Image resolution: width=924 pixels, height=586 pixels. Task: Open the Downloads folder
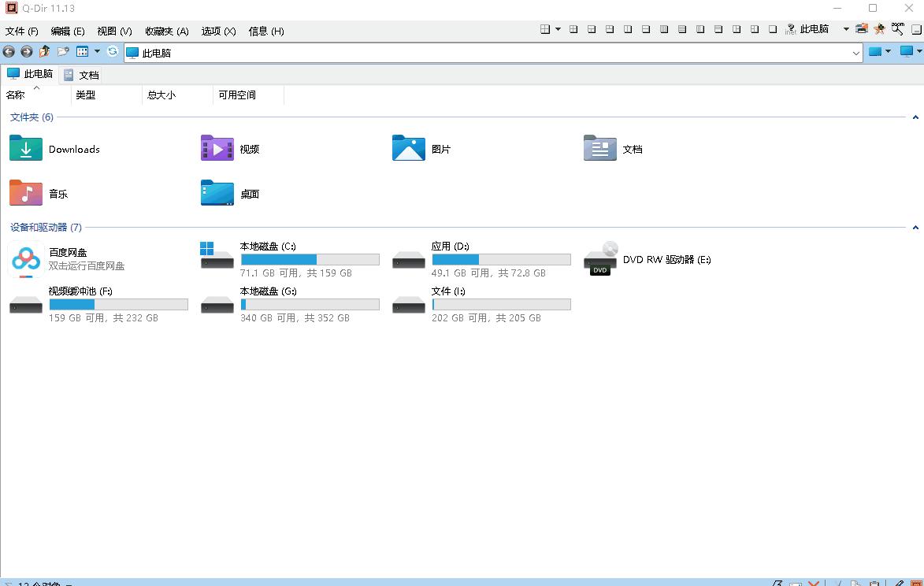(74, 149)
